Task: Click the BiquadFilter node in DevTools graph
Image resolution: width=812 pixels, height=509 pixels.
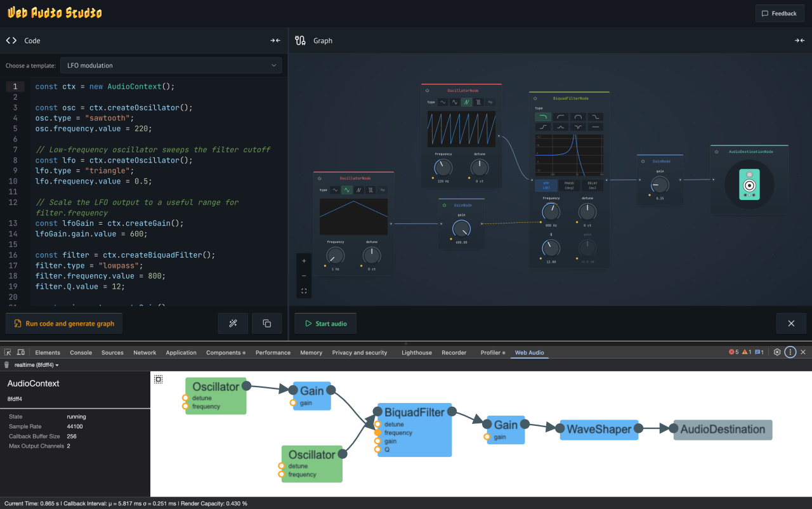Action: [x=414, y=412]
